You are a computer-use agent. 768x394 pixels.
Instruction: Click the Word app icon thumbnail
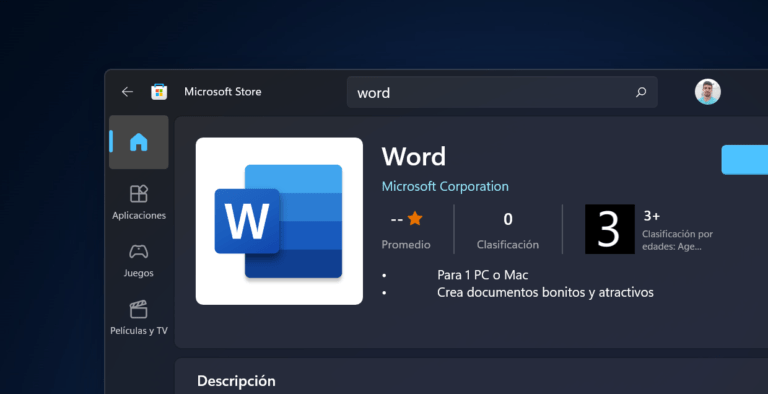pyautogui.click(x=279, y=221)
